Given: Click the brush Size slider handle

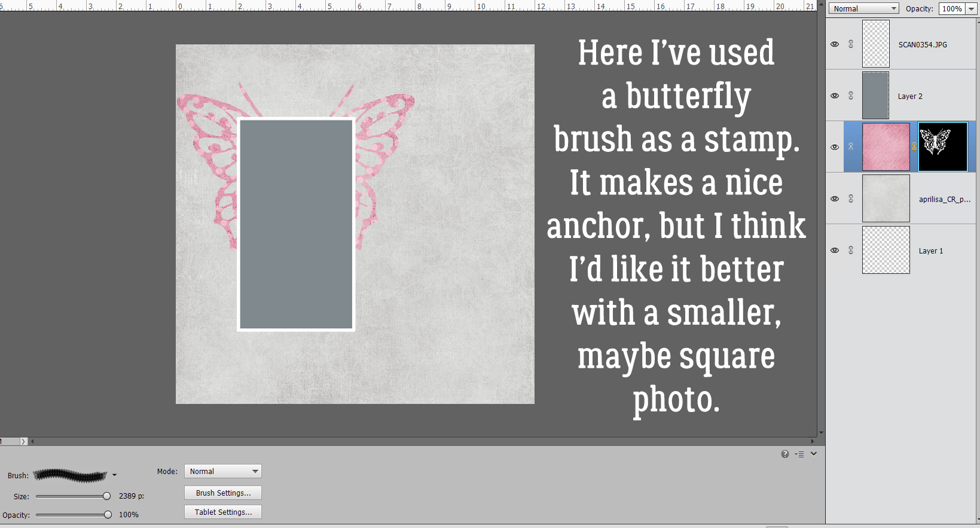Looking at the screenshot, I should 106,496.
